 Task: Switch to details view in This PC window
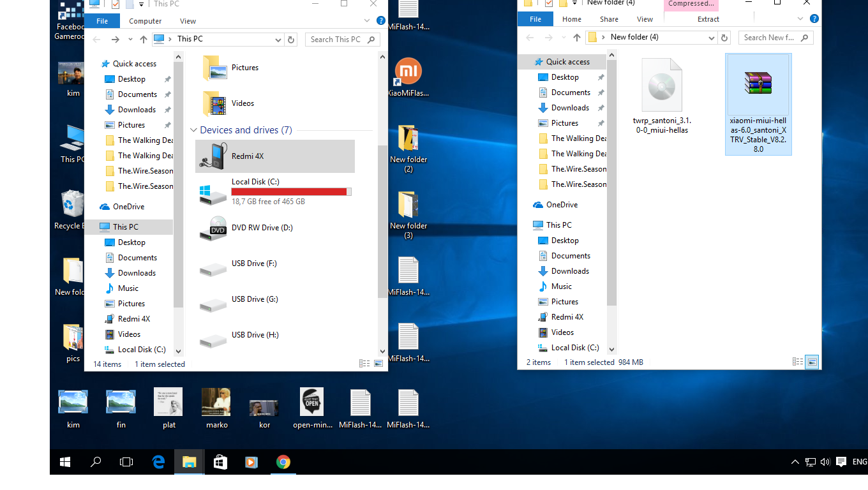click(x=364, y=364)
